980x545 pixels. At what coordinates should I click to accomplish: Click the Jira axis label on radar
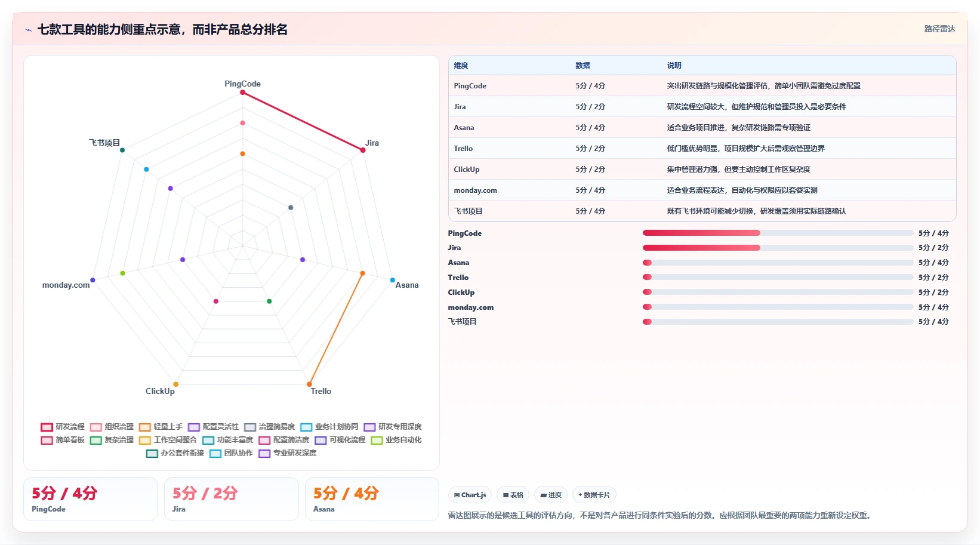[x=372, y=143]
